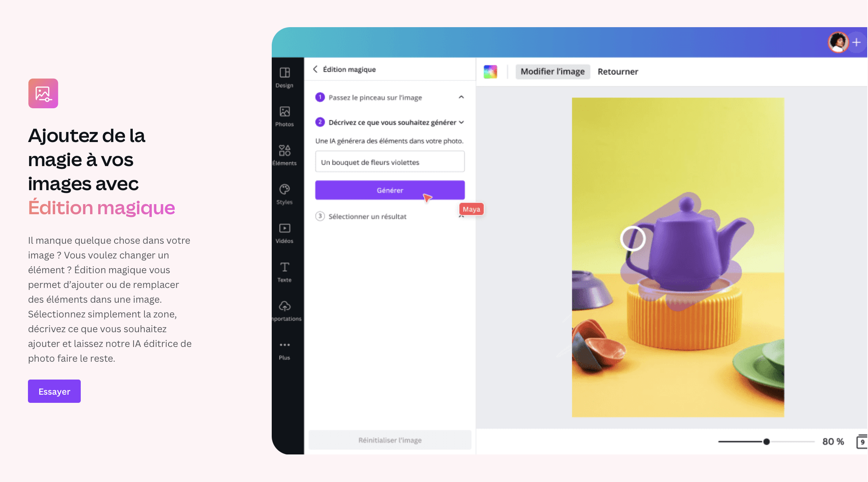The width and height of the screenshot is (868, 482).
Task: Click the zoom slider handle
Action: click(x=766, y=442)
